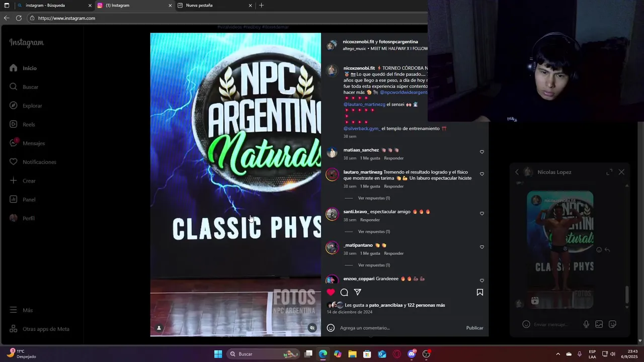Go back in browser
Viewport: 644px width, 362px height.
[x=7, y=18]
